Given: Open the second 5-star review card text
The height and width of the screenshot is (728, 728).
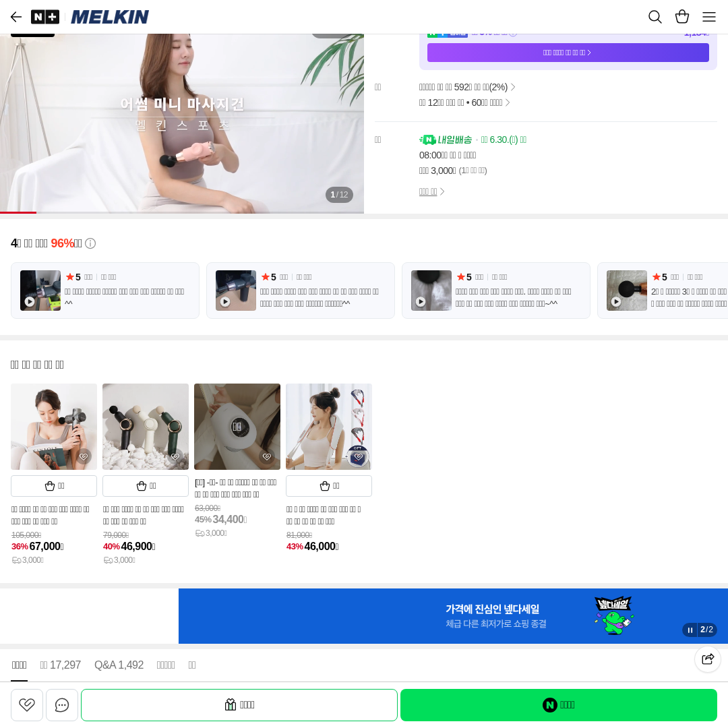Looking at the screenshot, I should pyautogui.click(x=320, y=297).
